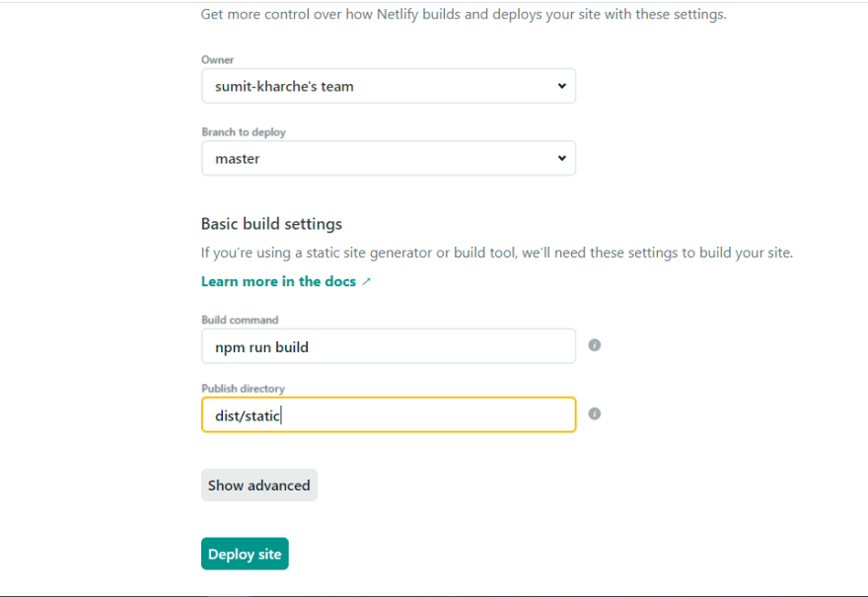Reveal options with Show advanced button
This screenshot has width=868, height=597.
coord(259,485)
